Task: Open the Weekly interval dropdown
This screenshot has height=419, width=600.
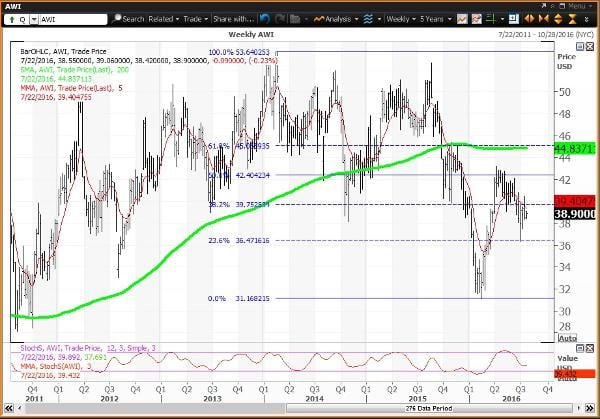Action: click(x=401, y=19)
